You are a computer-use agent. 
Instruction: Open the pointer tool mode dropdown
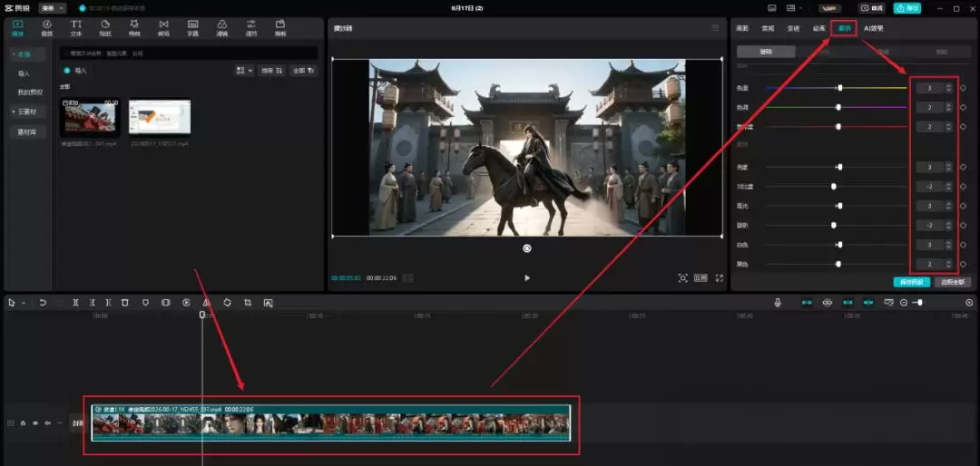click(x=23, y=303)
